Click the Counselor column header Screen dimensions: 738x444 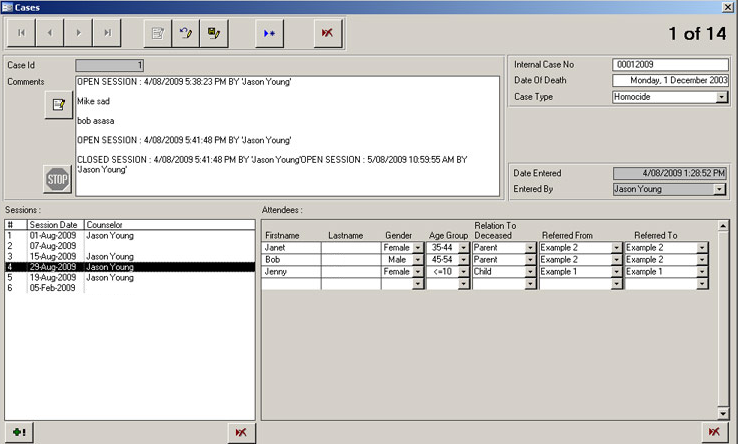169,225
